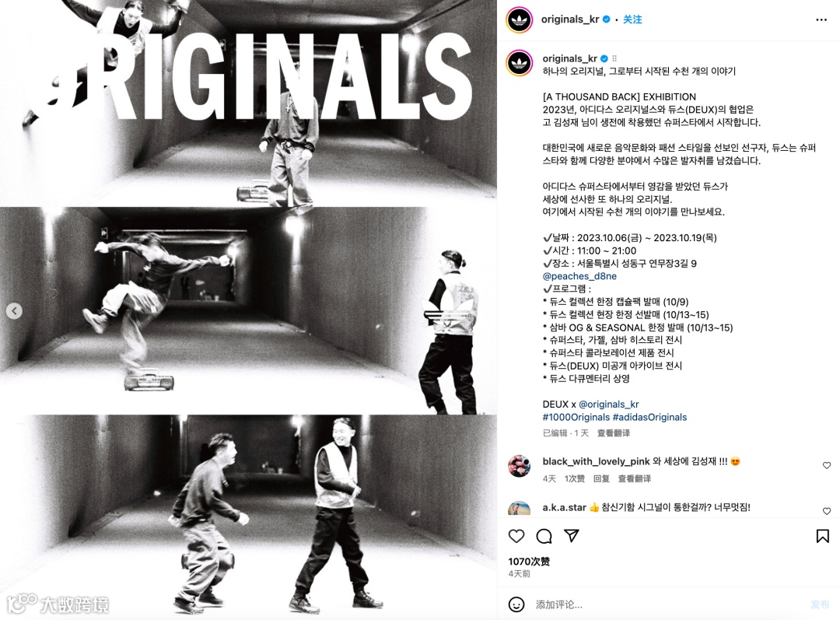Open comments via the speech bubble icon

coord(544,536)
